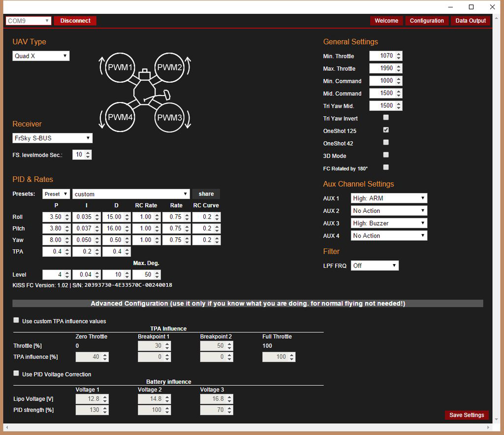The width and height of the screenshot is (504, 435).
Task: Click the Yaw P value field
Action: [56, 240]
